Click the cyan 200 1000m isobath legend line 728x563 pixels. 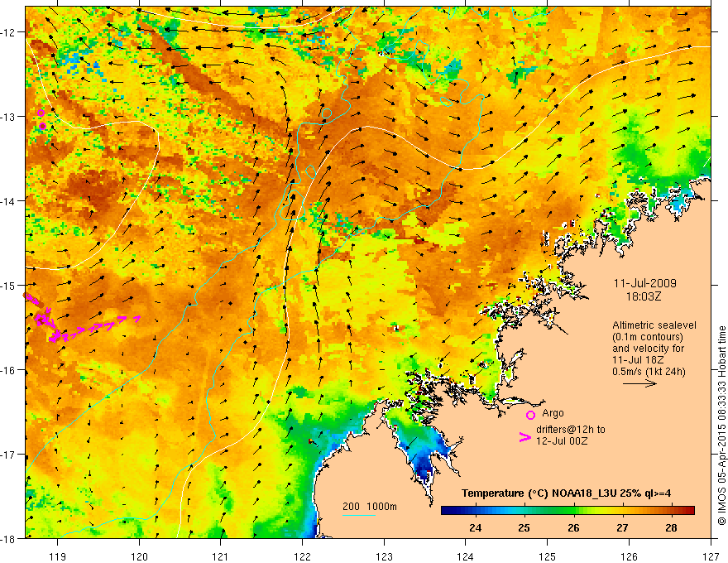(359, 515)
